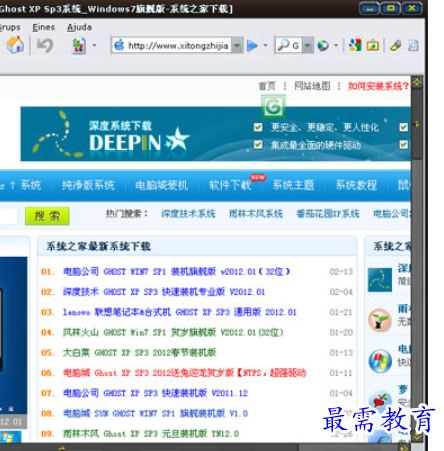444x451 pixels.
Task: Click the date 02-13 in the first row
Action: click(341, 272)
